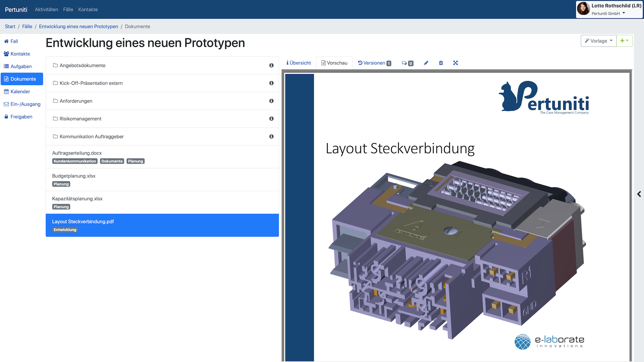Open the Angebotsdokumente folder
The height and width of the screenshot is (362, 644).
point(162,65)
